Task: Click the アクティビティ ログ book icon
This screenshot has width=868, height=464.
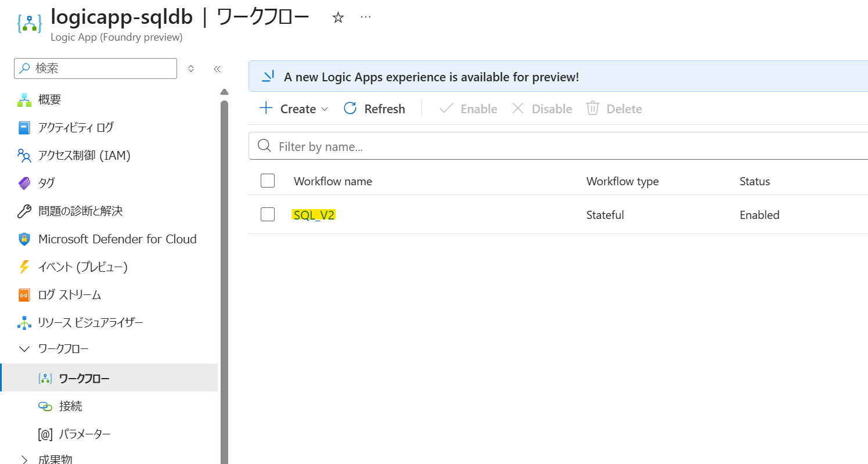Action: tap(24, 128)
